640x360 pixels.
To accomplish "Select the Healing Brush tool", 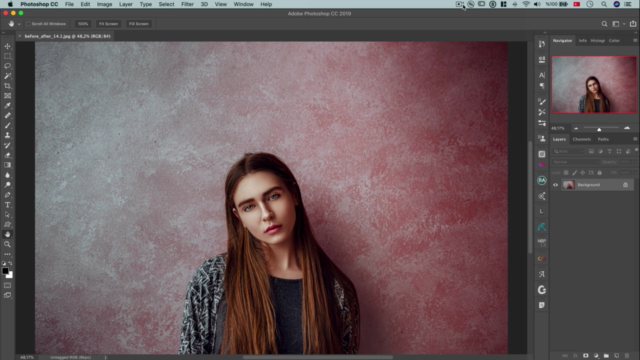I will 7,116.
